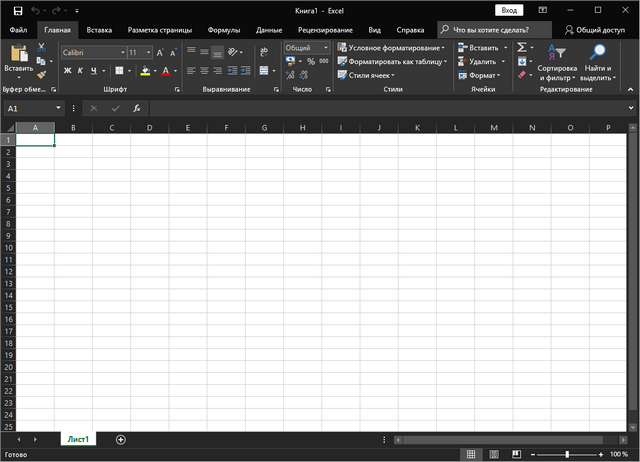Viewport: 640px width, 462px height.
Task: Click the zoom slider in the status bar
Action: 566,454
